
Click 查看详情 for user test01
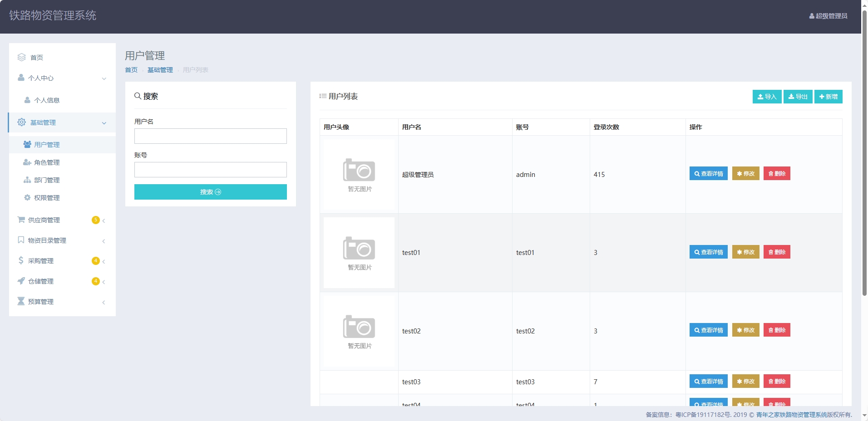coord(708,252)
